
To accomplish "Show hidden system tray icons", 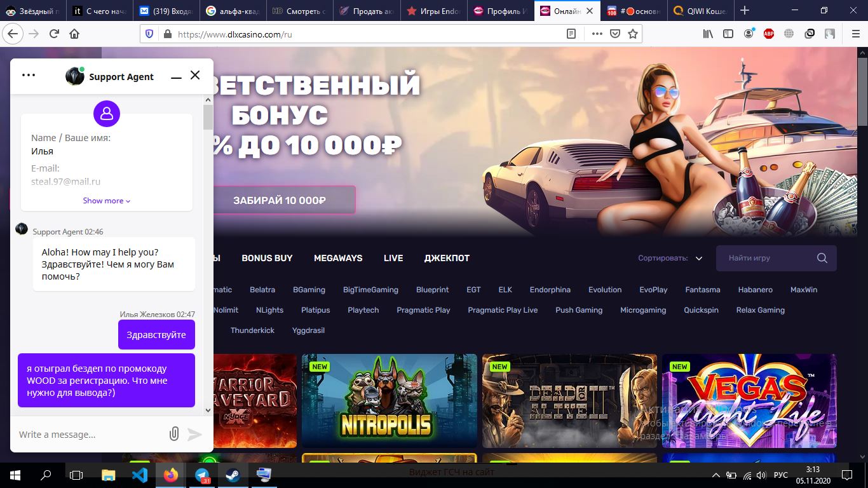I will click(717, 475).
